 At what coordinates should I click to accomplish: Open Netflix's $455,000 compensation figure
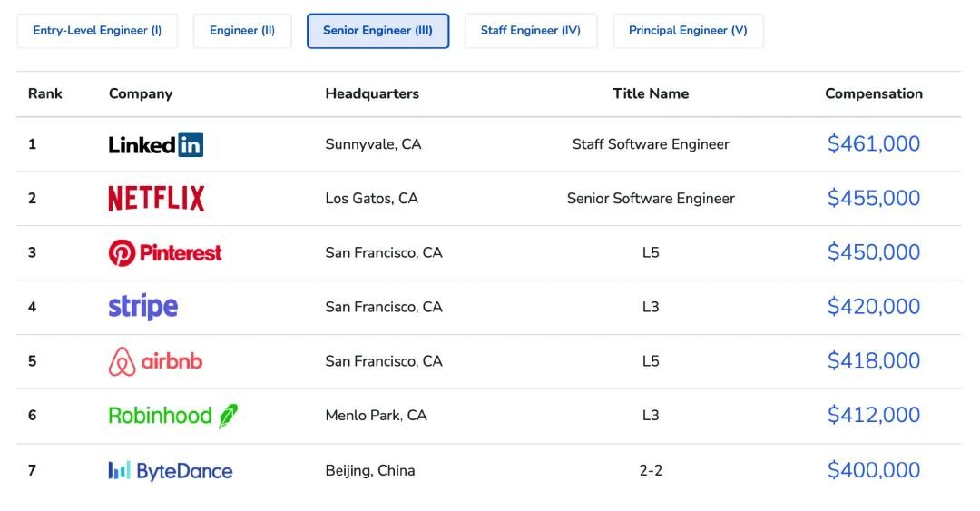873,199
